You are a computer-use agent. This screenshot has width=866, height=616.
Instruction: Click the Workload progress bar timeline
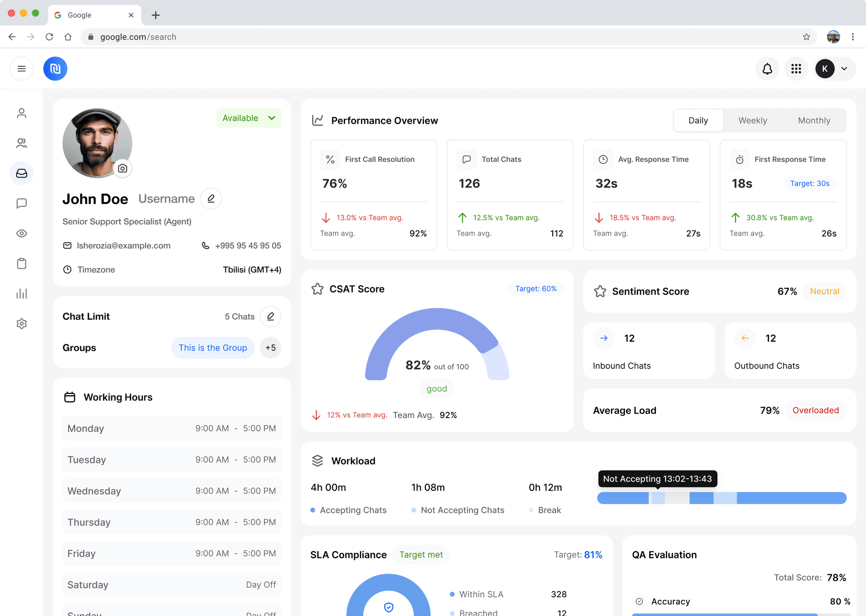point(721,498)
